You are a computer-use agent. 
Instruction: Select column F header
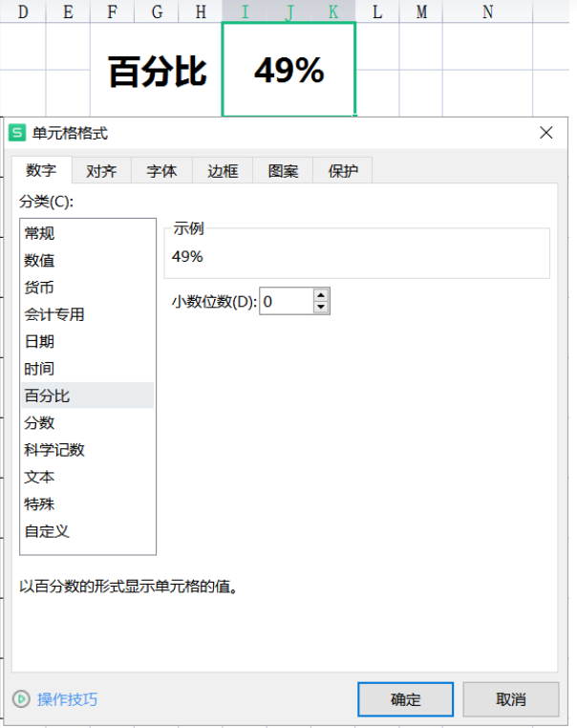tap(112, 11)
